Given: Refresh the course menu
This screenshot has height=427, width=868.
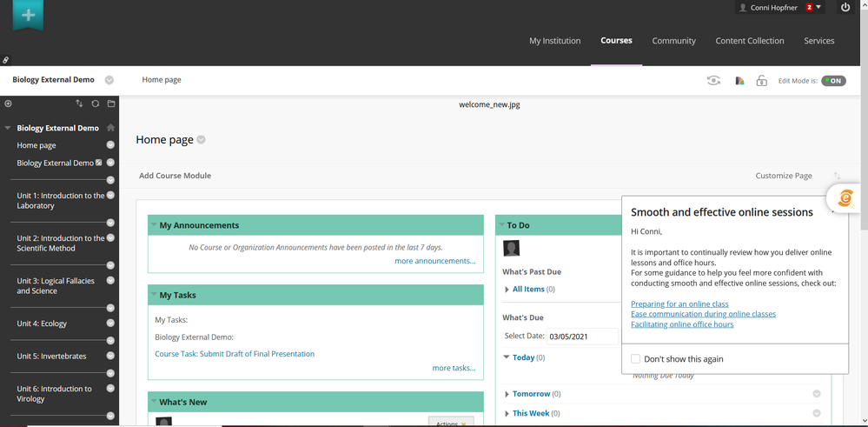Looking at the screenshot, I should pyautogui.click(x=96, y=103).
